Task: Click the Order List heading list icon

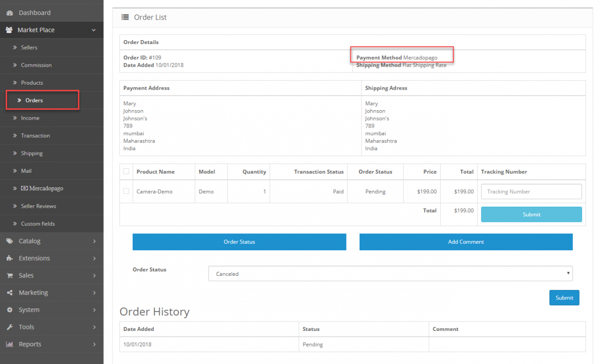Action: coord(125,17)
